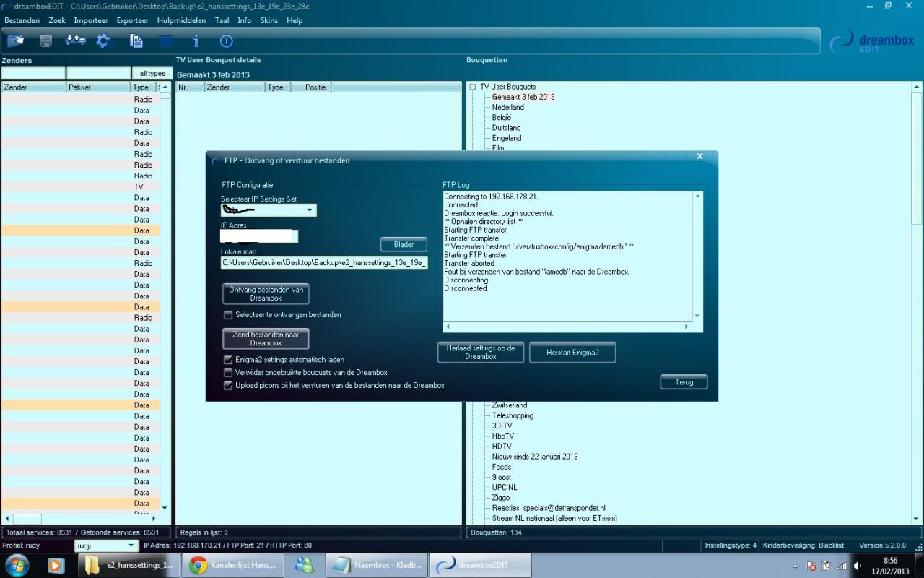Switch to the Chrome Kanalenlijst Hans window

[x=233, y=565]
